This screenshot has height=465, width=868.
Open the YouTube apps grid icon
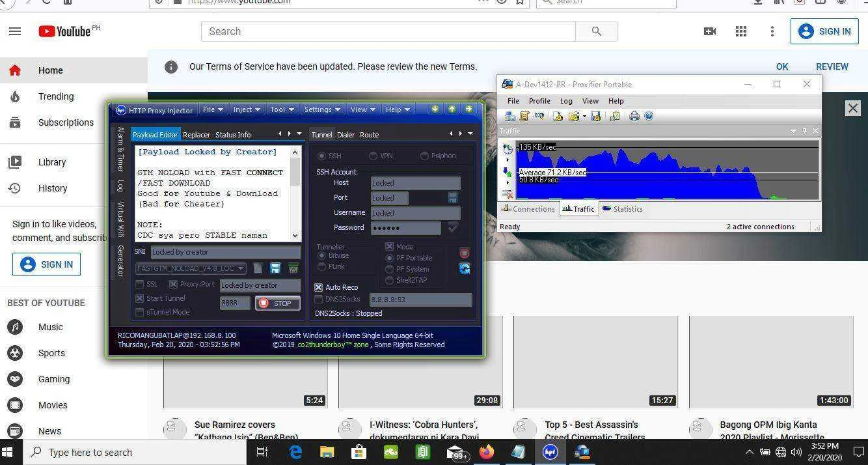point(741,31)
